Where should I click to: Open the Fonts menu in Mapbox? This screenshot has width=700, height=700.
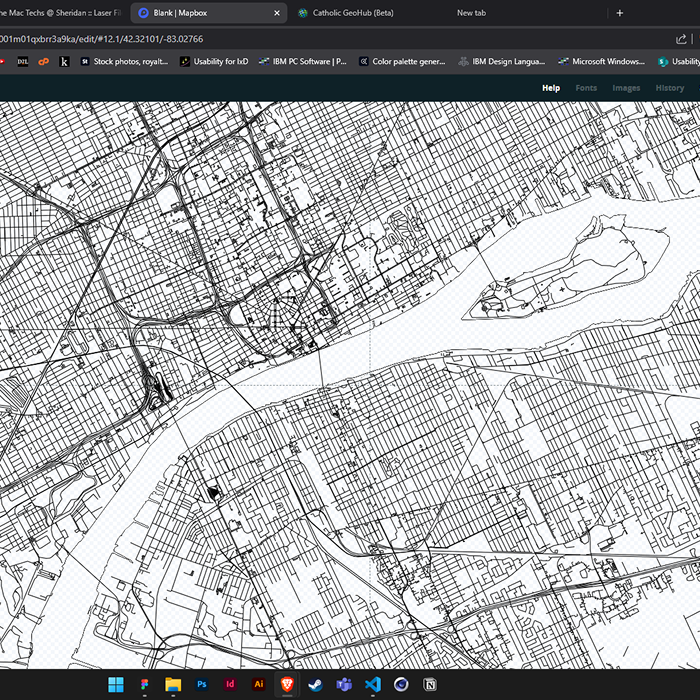[586, 88]
